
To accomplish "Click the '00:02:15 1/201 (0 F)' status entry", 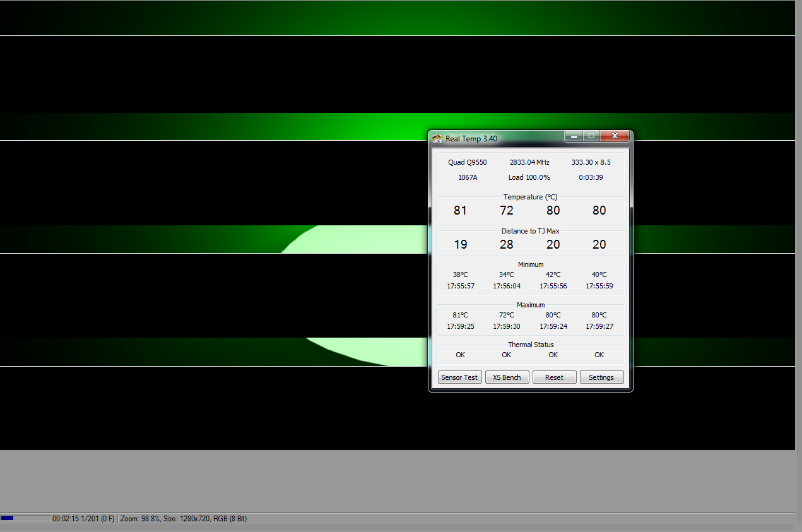I will coord(83,519).
